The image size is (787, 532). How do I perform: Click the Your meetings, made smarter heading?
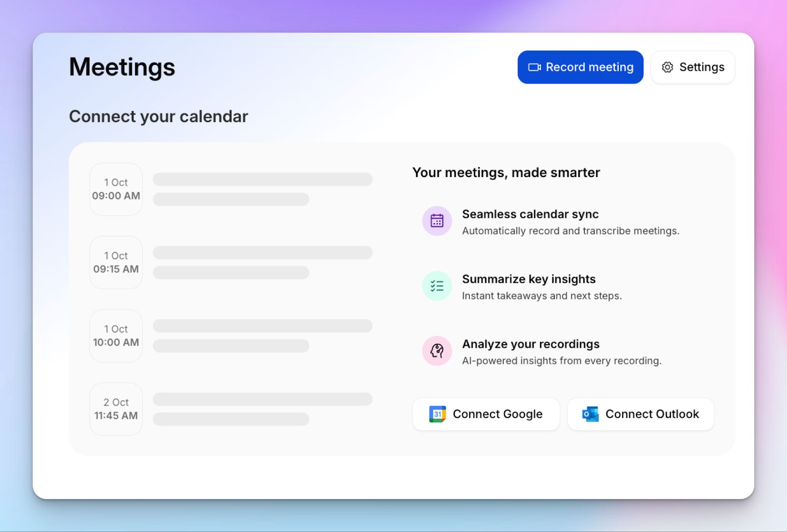(506, 173)
